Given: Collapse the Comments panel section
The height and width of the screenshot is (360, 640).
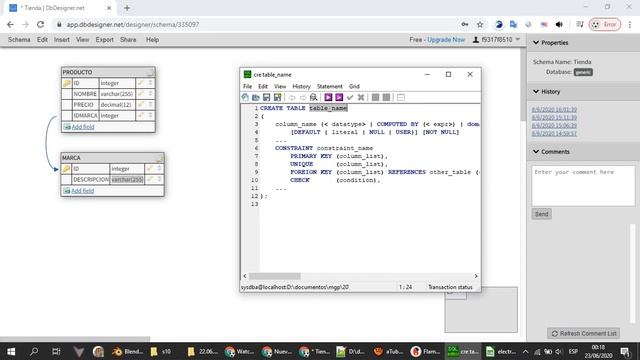Looking at the screenshot, I should (536, 151).
